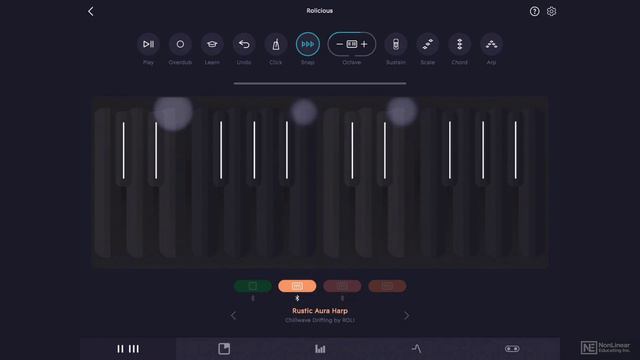Viewport: 640px width, 360px height.
Task: Open the mixer bars tab
Action: click(320, 349)
